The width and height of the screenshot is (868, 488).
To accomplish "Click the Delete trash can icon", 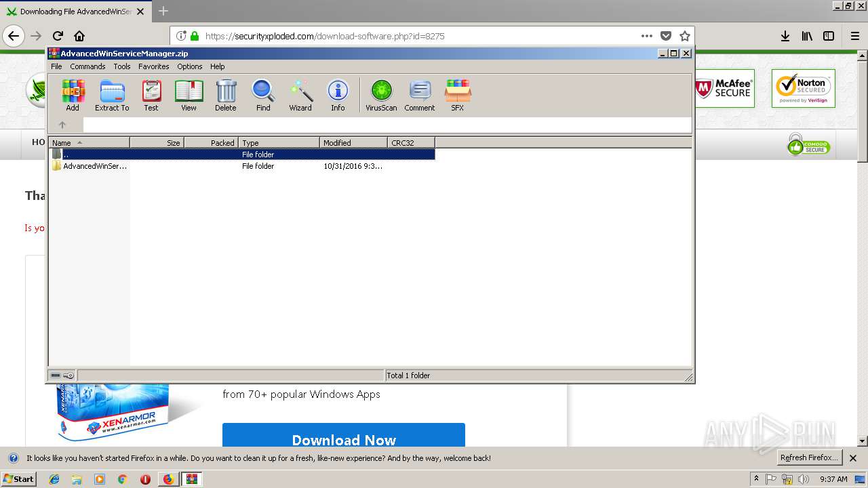I will tap(226, 95).
